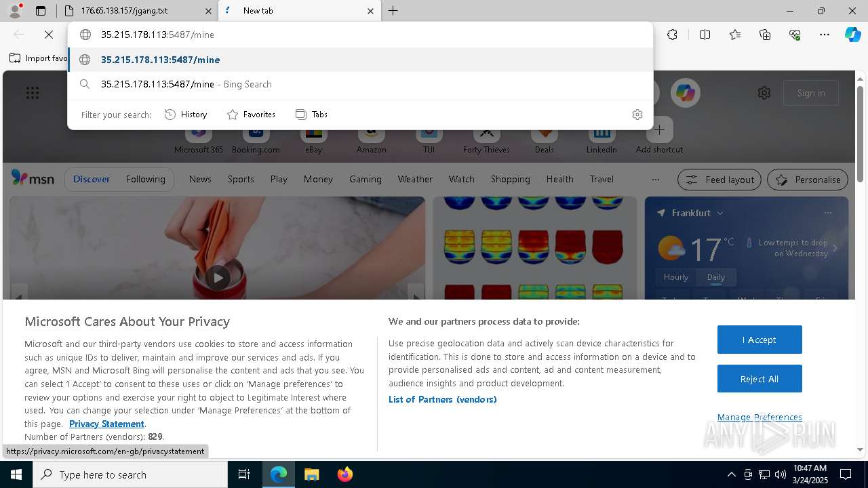Click in the address bar text field
This screenshot has width=868, height=488.
pyautogui.click(x=360, y=35)
